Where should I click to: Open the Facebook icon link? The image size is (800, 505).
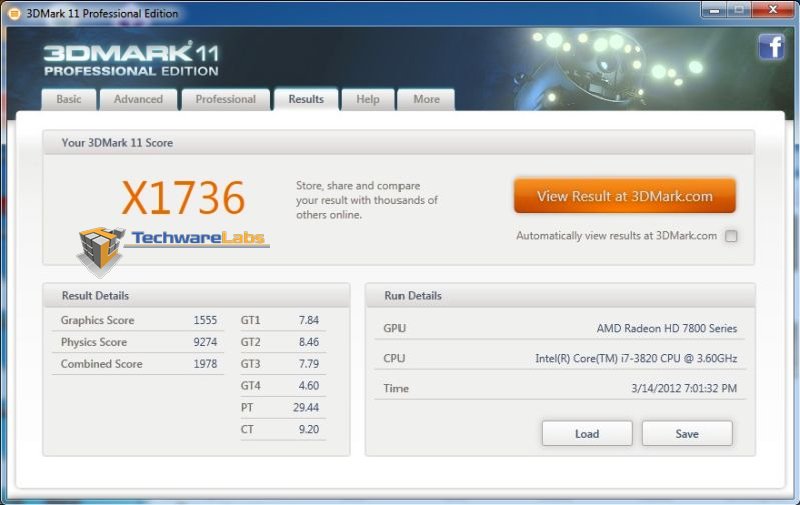771,47
